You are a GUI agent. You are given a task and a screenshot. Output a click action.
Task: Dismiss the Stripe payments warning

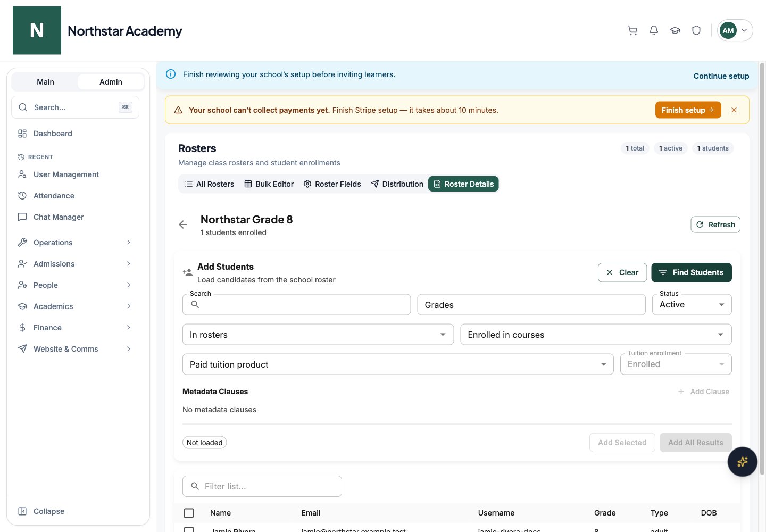(x=734, y=110)
